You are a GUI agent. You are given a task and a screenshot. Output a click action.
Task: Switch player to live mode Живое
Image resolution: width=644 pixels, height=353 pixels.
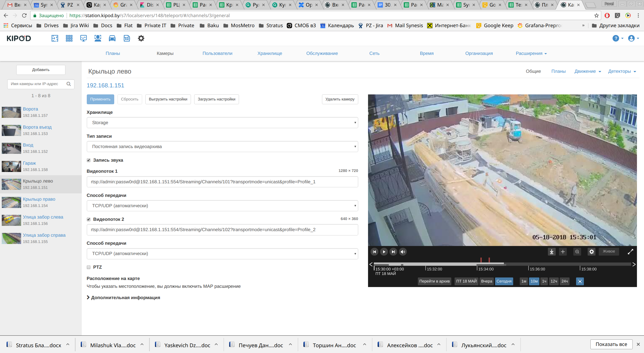coord(609,251)
